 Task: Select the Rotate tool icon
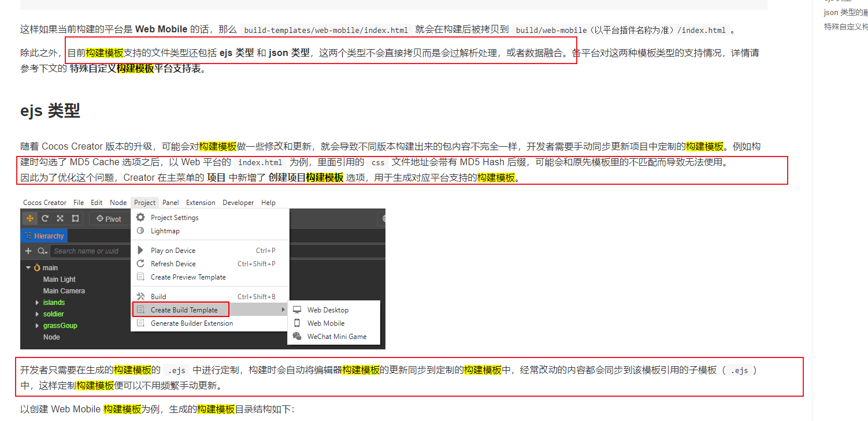(x=45, y=219)
